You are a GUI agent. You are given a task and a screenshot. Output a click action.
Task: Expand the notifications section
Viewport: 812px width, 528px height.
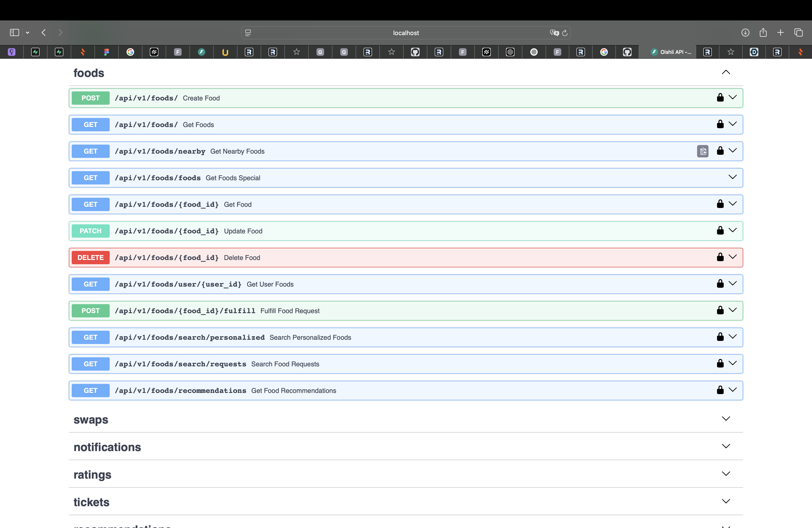point(726,447)
